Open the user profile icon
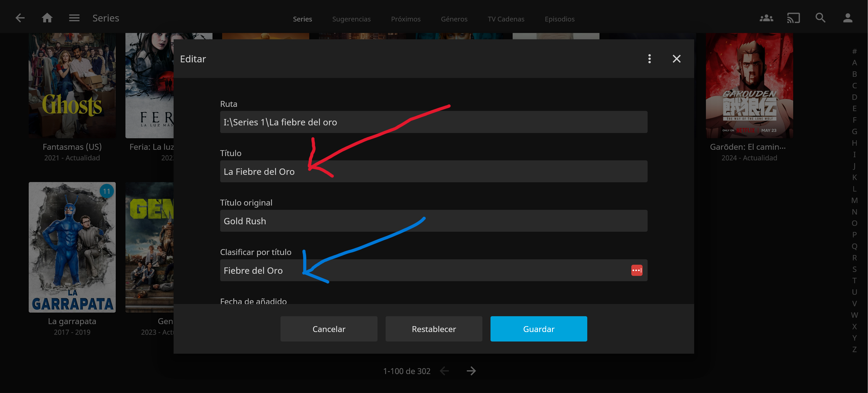Image resolution: width=868 pixels, height=393 pixels. pos(847,18)
